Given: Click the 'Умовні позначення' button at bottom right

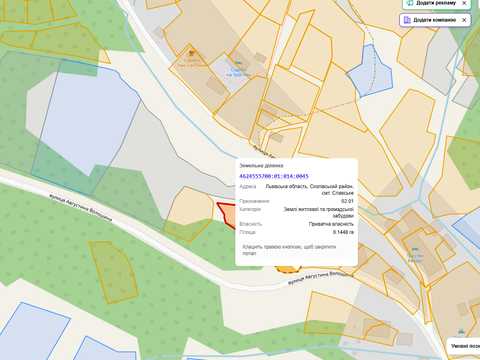Looking at the screenshot, I should (464, 346).
